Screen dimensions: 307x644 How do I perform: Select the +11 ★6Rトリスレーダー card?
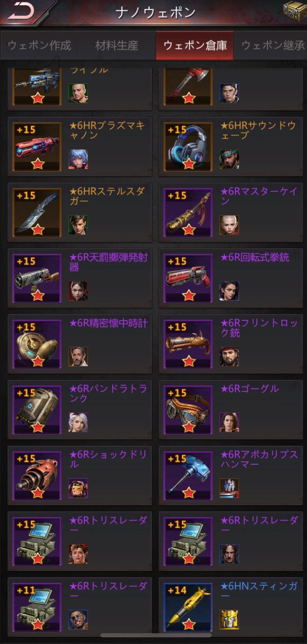(80, 606)
